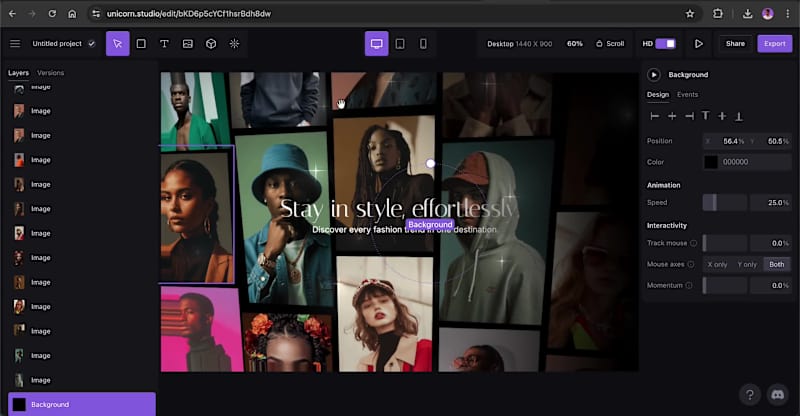Align layer to left edge
This screenshot has height=416, width=800.
click(x=655, y=116)
